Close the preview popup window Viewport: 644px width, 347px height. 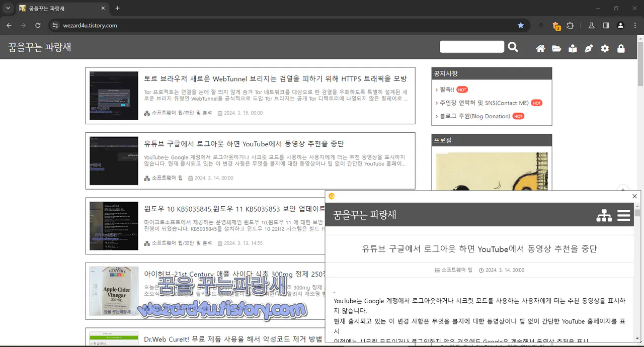(x=635, y=196)
